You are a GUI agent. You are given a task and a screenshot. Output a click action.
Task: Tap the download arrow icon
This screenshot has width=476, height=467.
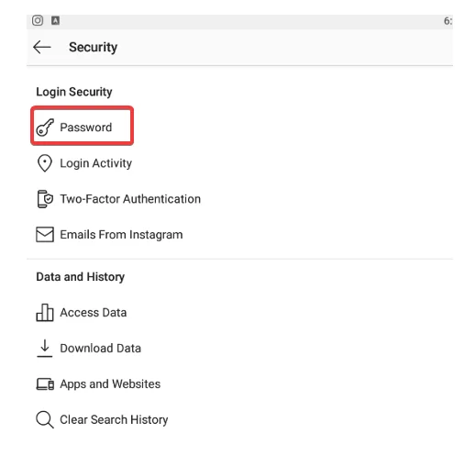pos(45,349)
